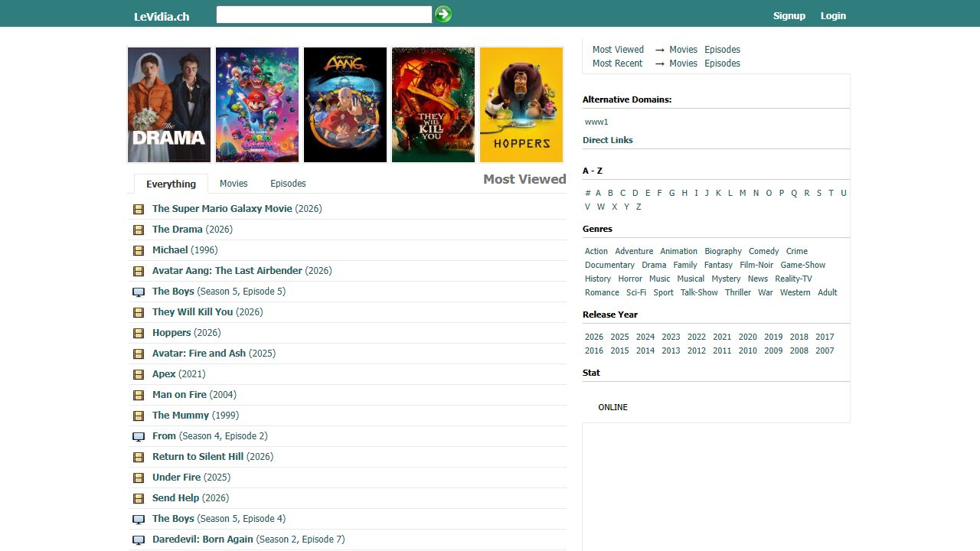Image resolution: width=980 pixels, height=551 pixels.
Task: Browse titles under the # symbol
Action: click(587, 193)
